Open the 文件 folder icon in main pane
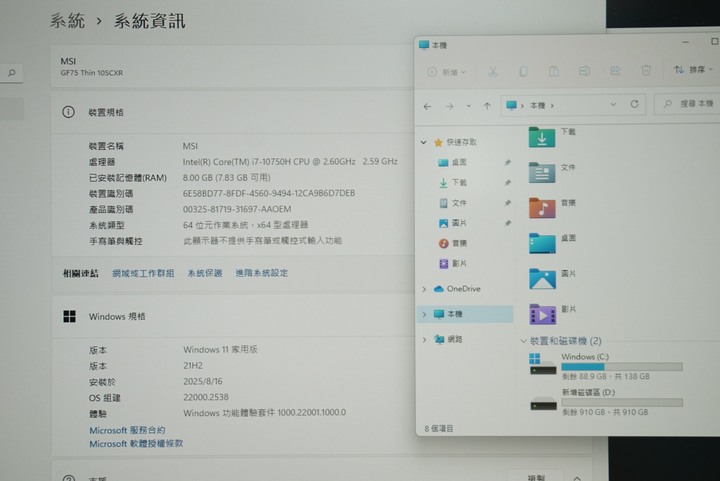The height and width of the screenshot is (481, 720). 542,173
